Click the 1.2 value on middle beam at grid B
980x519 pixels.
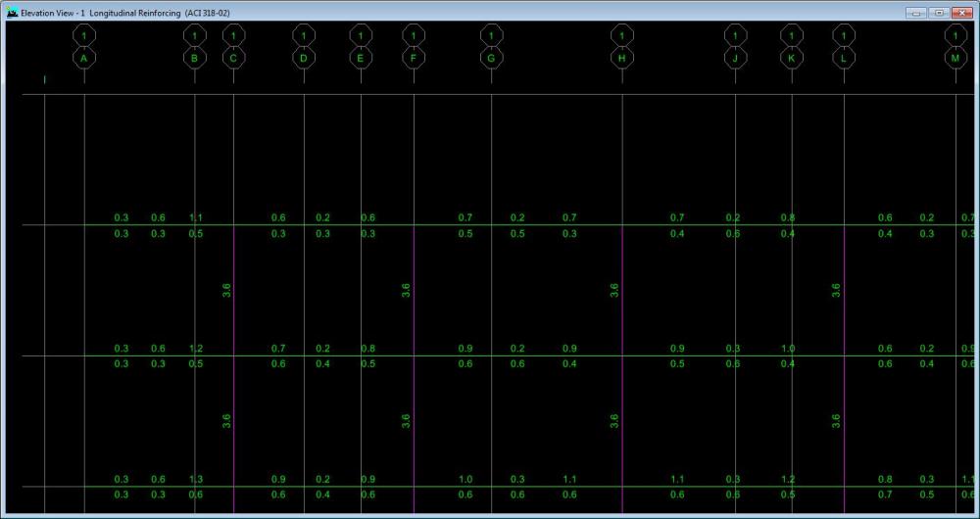pyautogui.click(x=196, y=349)
